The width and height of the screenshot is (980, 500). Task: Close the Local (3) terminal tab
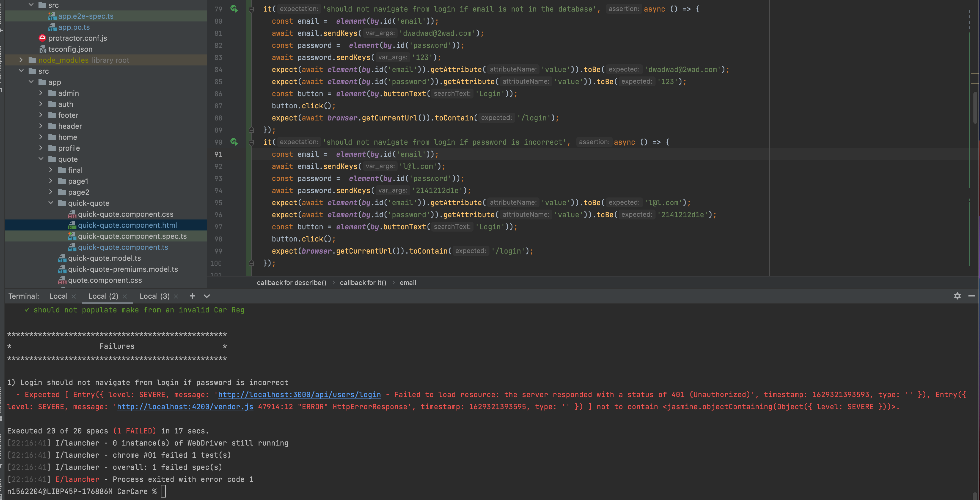[176, 296]
